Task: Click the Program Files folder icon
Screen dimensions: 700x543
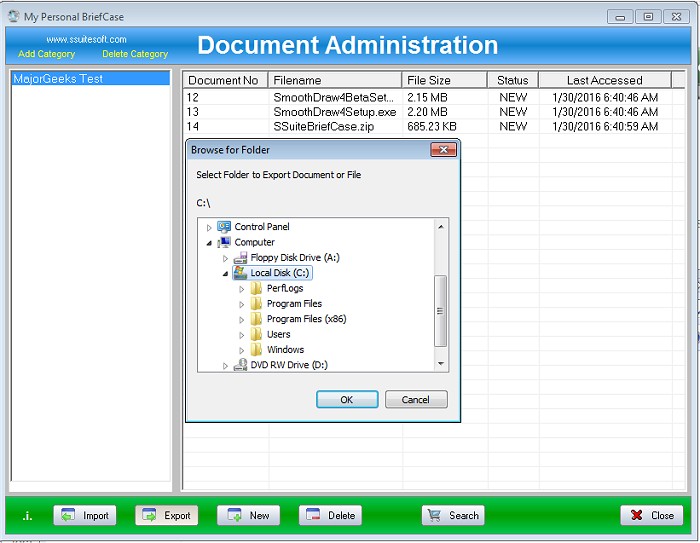Action: [256, 304]
